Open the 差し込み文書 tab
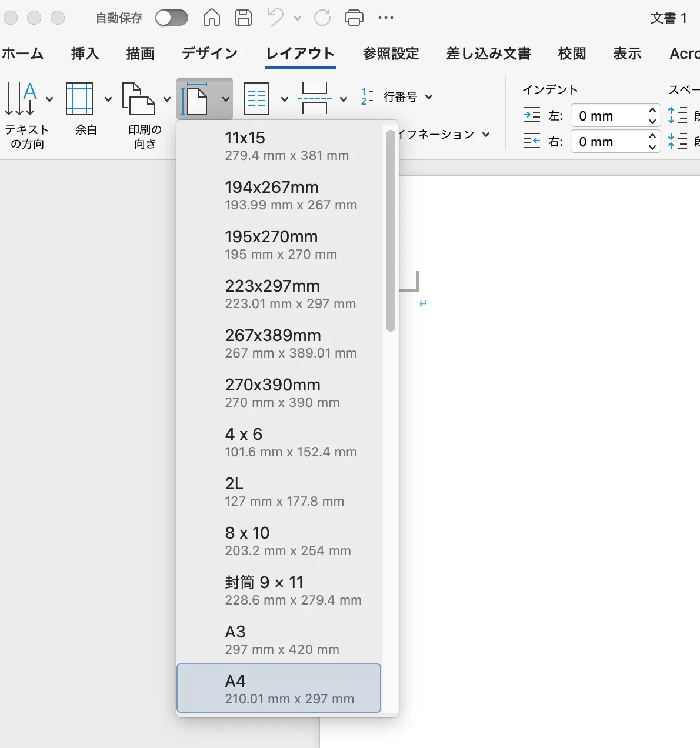The height and width of the screenshot is (748, 700). (x=489, y=54)
